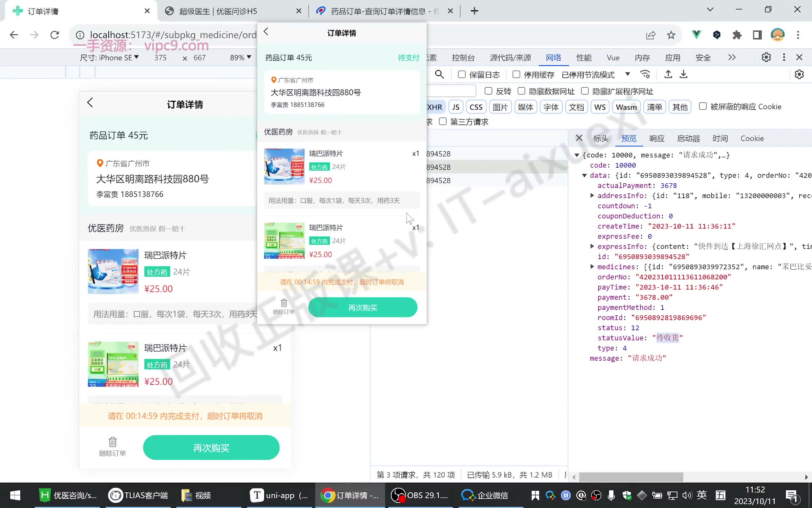Expand the addressInfo object
This screenshot has width=812, height=508.
592,196
